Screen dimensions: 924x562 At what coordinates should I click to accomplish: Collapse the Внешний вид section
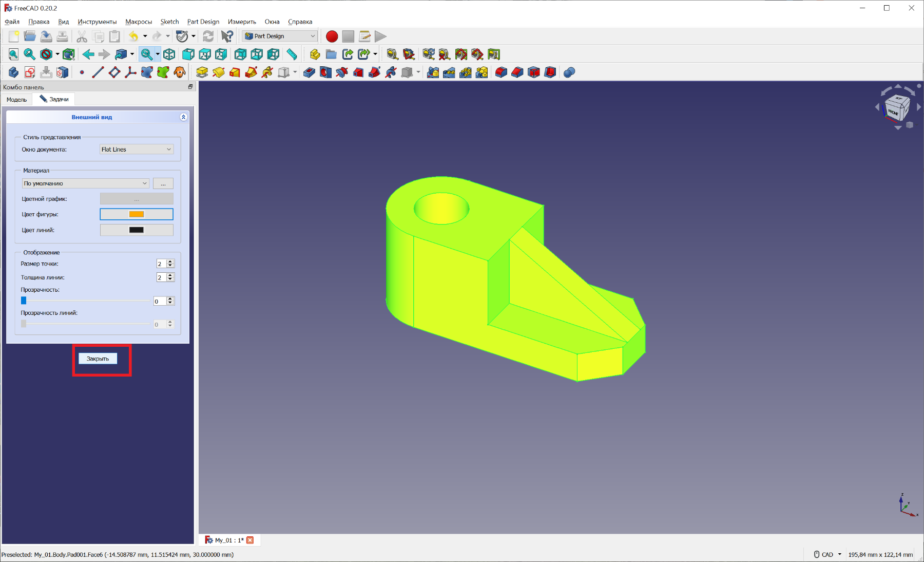tap(183, 117)
